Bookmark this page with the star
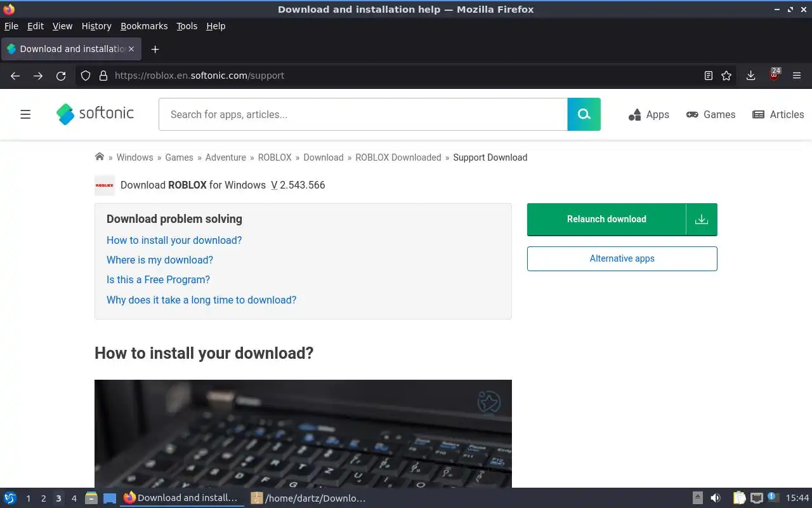 coord(727,76)
